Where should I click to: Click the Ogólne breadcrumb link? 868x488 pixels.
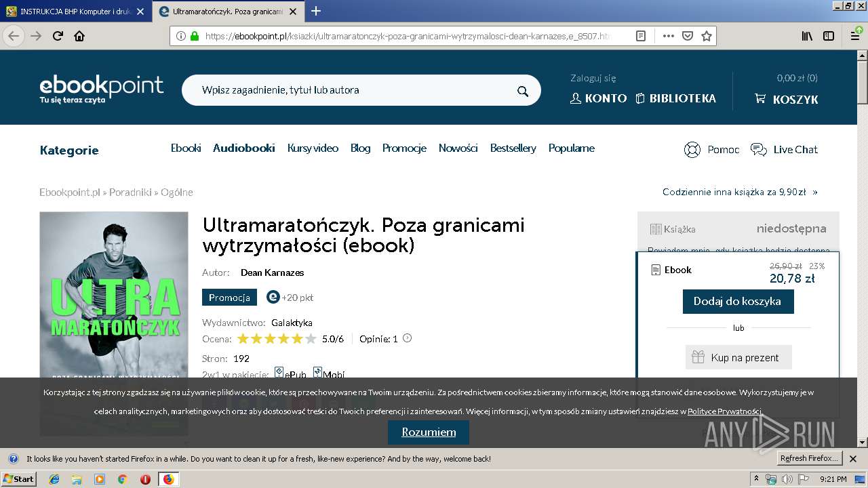[x=177, y=192]
